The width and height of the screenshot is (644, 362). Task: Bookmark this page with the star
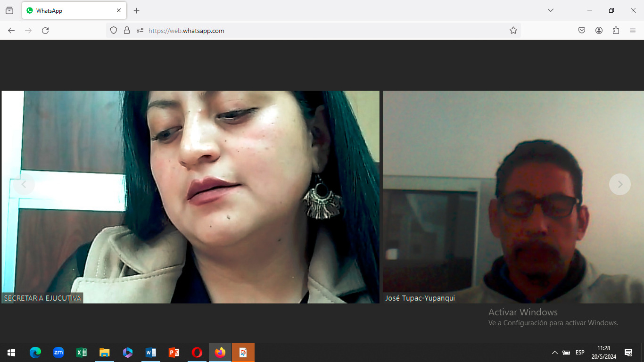pos(513,31)
